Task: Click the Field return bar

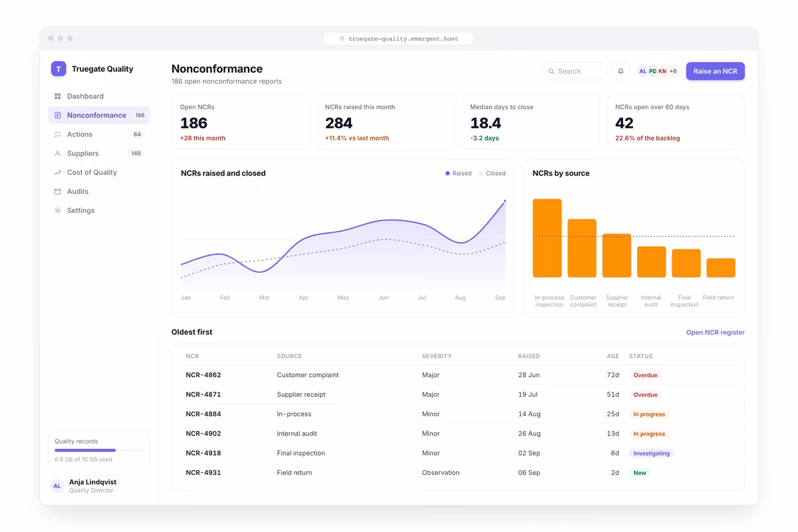Action: pyautogui.click(x=721, y=268)
